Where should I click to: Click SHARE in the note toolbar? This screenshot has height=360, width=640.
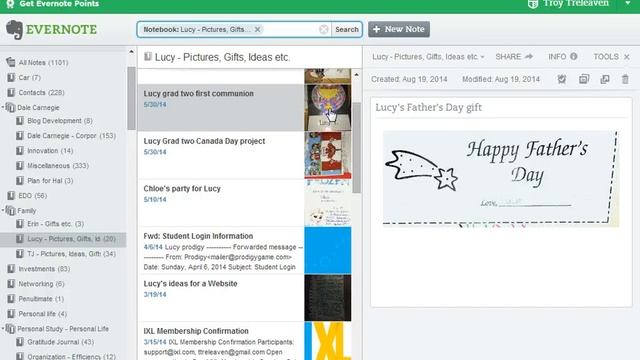coord(514,57)
